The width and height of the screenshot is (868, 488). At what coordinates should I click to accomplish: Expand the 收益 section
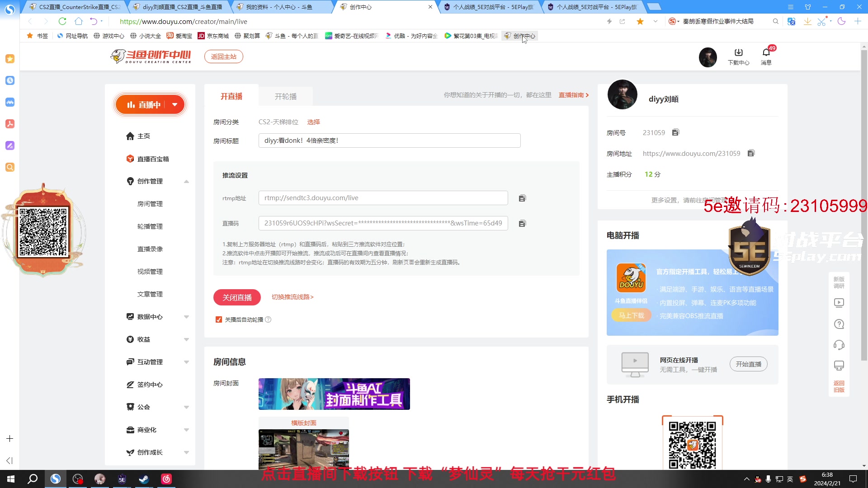(x=186, y=339)
